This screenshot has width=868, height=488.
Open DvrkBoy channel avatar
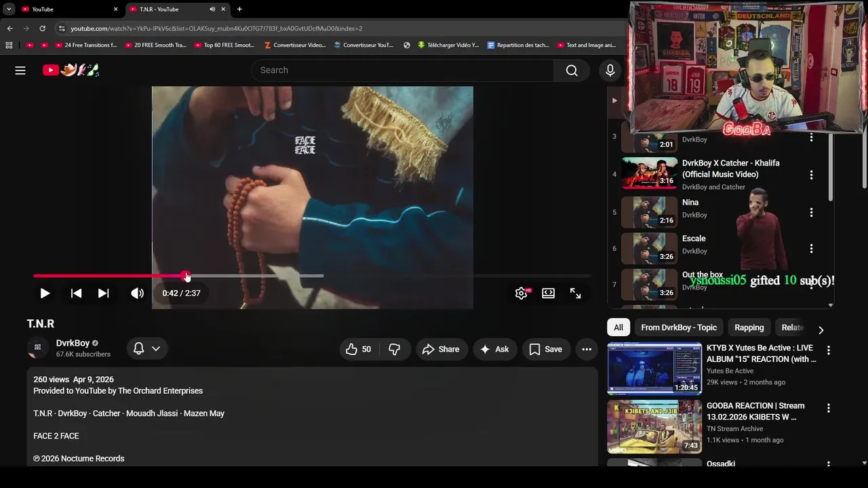coord(37,348)
